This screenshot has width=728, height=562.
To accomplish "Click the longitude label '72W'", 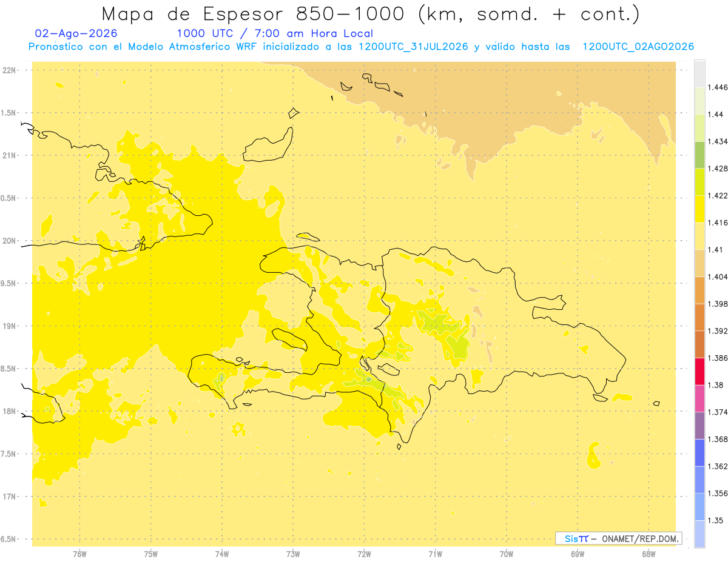I will (x=364, y=554).
